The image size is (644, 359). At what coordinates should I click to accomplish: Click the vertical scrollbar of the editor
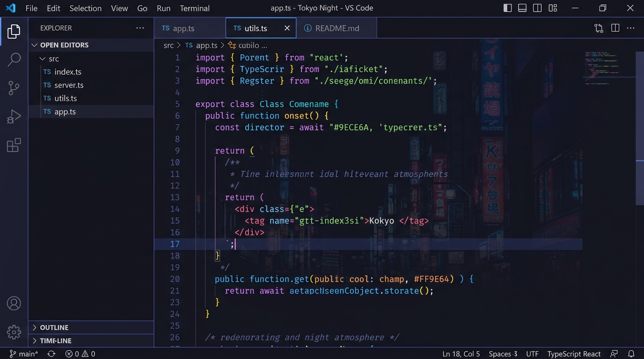click(x=640, y=129)
